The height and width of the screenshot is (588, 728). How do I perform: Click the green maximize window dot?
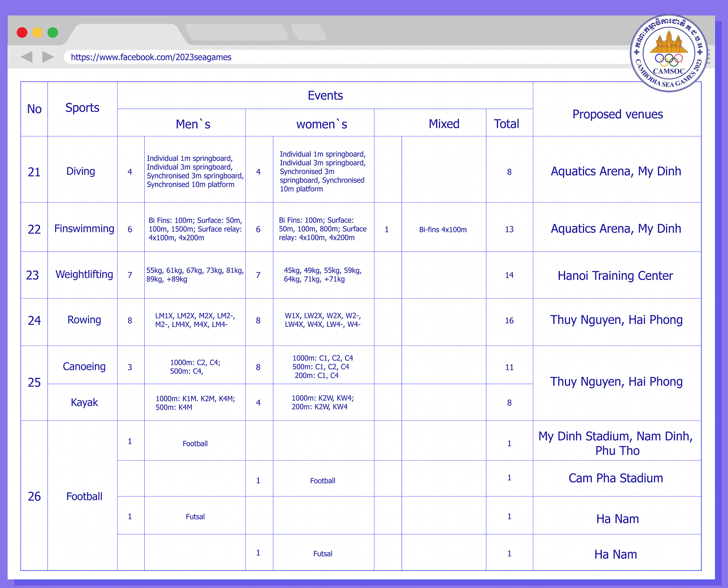53,33
